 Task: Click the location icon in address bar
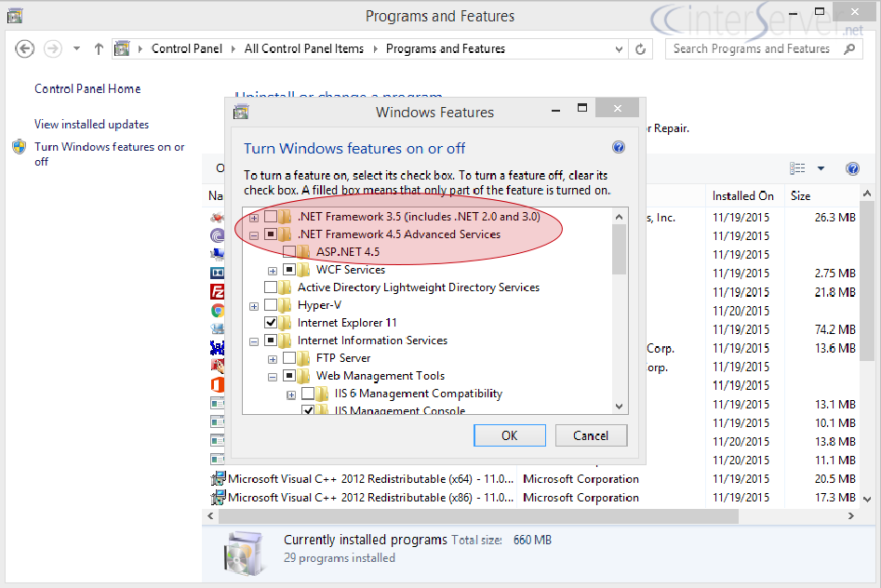[122, 49]
